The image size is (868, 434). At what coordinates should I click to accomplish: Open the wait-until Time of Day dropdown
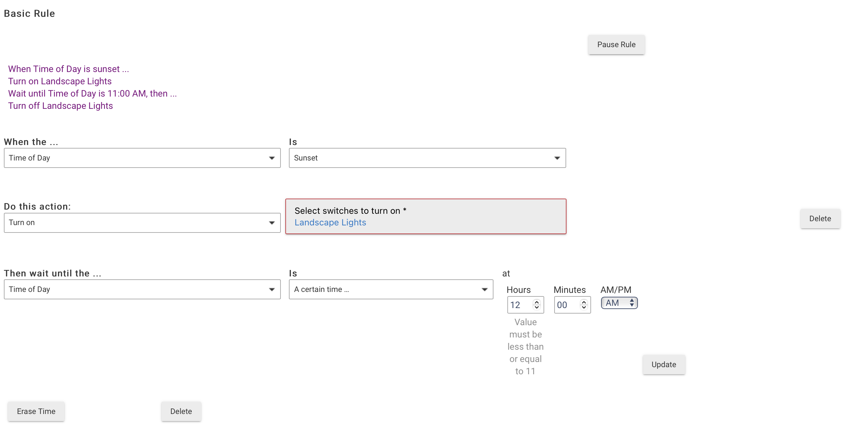[142, 289]
